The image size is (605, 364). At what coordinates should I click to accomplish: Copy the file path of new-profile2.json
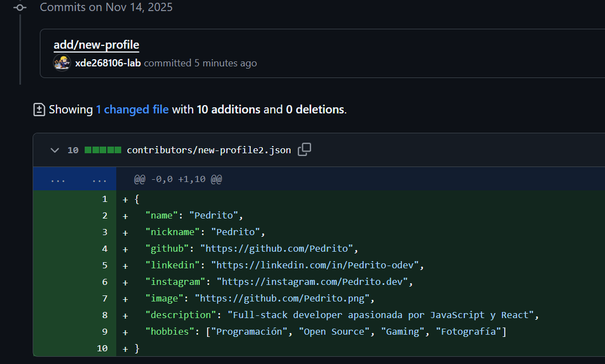pos(304,150)
